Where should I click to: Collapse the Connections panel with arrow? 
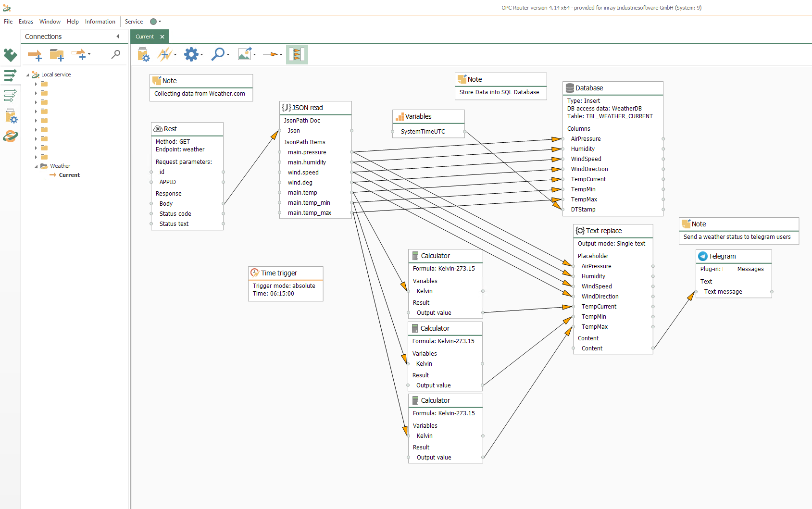point(118,37)
